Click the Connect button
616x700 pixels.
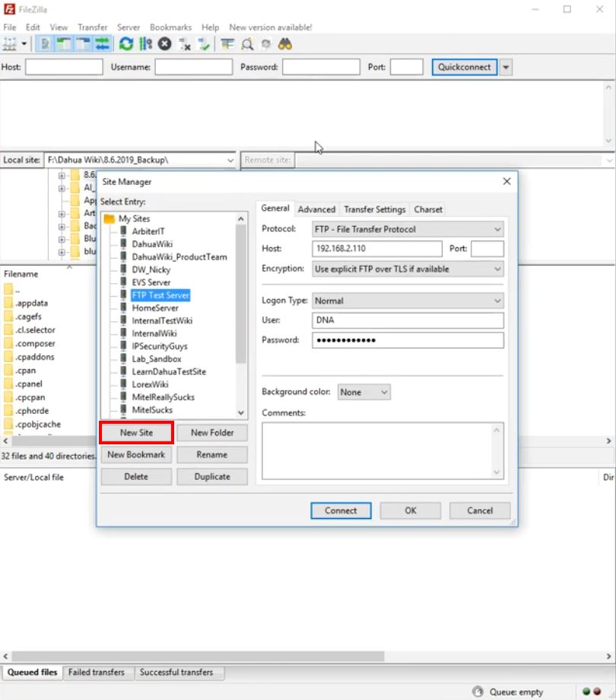(341, 511)
